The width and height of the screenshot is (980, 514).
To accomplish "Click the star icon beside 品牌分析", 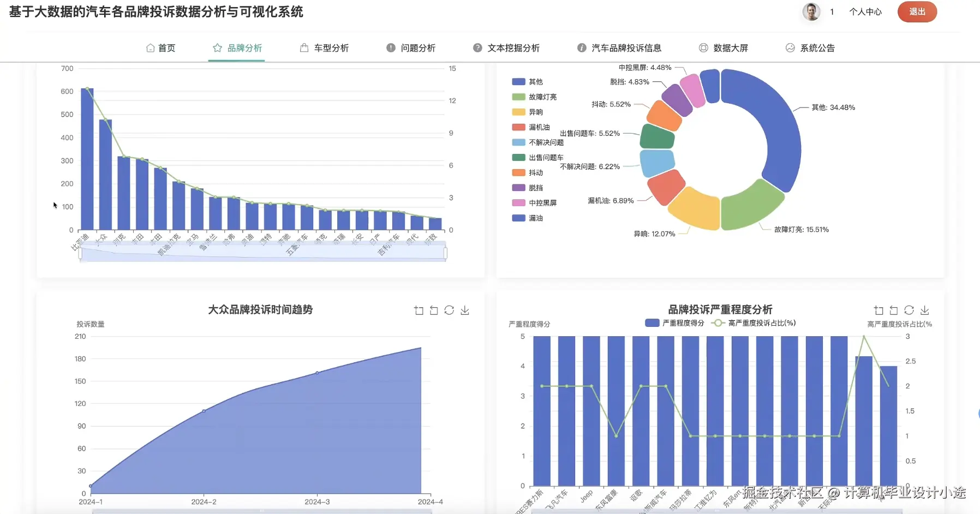I will [x=216, y=47].
